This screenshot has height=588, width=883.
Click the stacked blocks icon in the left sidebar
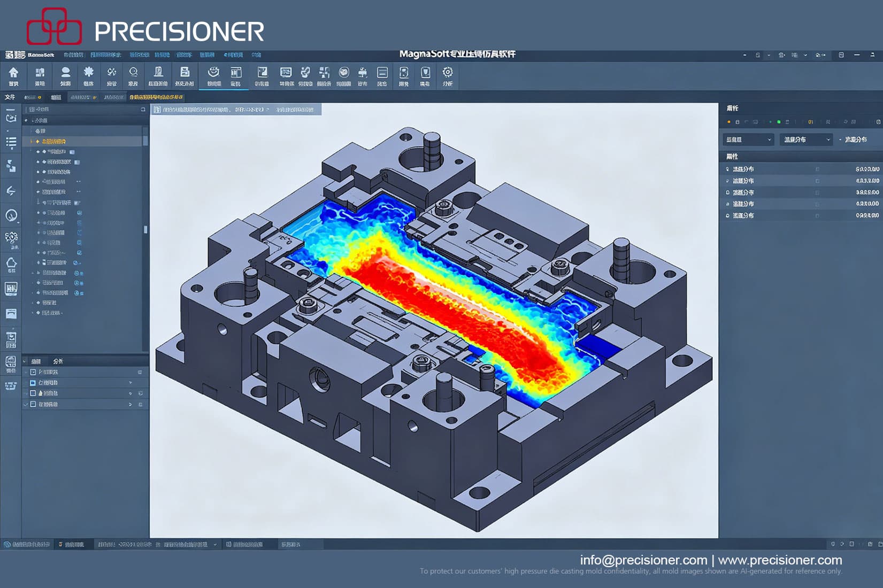click(11, 166)
